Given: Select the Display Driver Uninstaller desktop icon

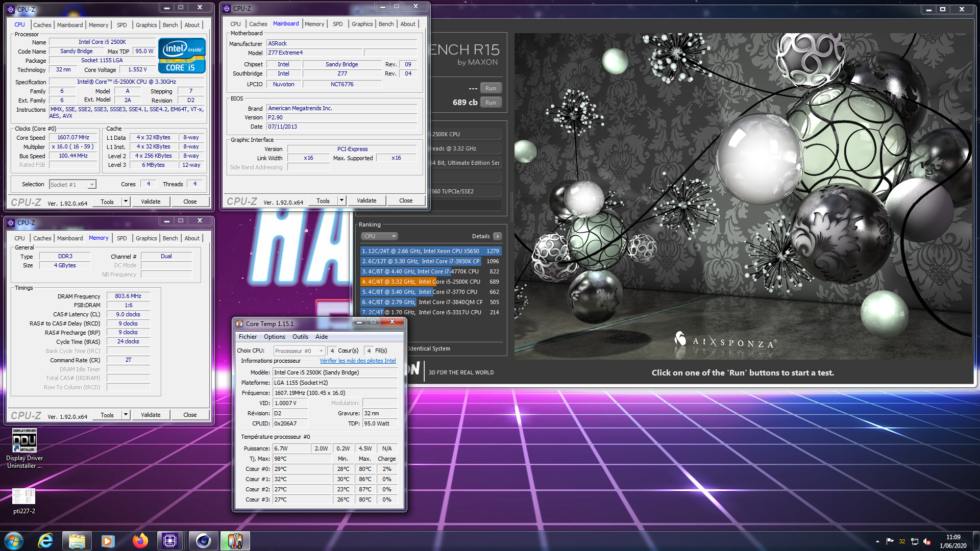Looking at the screenshot, I should 24,448.
